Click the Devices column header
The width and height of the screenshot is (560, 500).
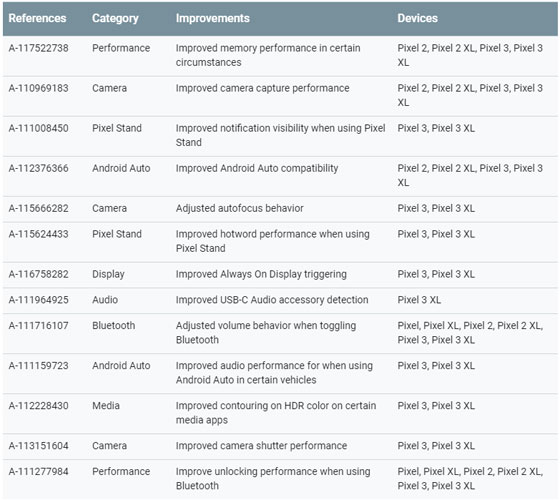(x=418, y=18)
